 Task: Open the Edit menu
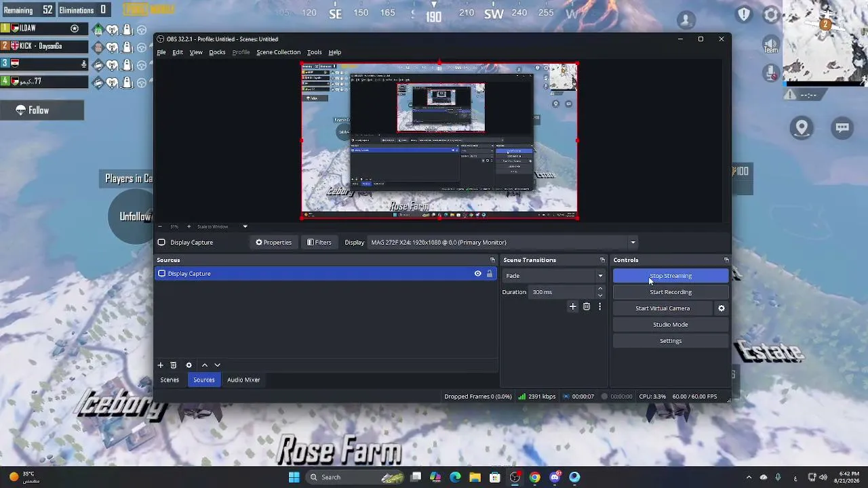click(178, 52)
